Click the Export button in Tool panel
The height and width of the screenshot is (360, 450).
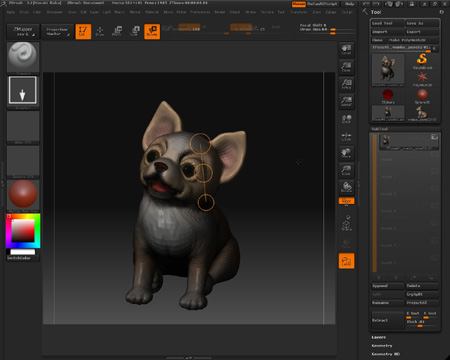pos(422,32)
